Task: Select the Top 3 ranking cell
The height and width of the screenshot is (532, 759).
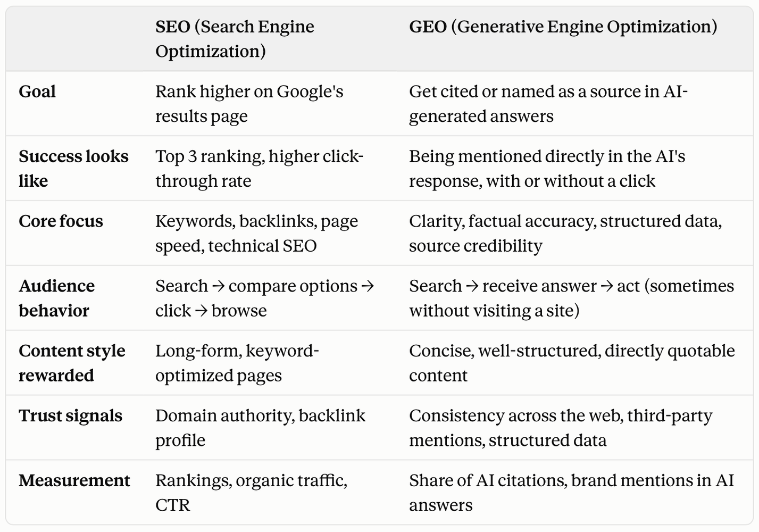Action: (x=259, y=169)
